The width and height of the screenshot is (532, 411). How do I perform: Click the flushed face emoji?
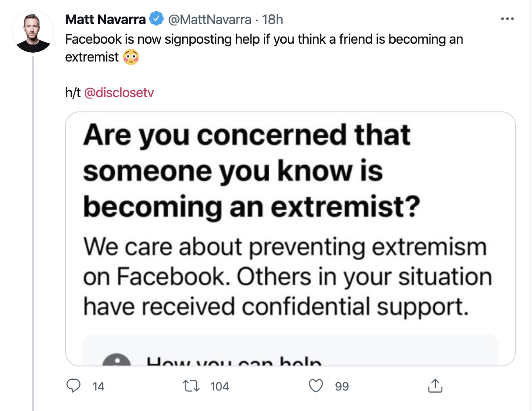131,57
